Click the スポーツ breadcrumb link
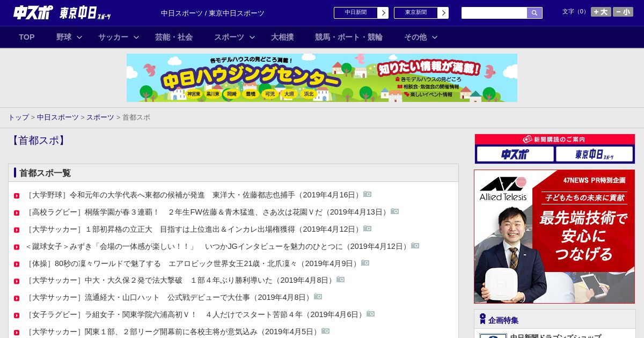Screen dimensions: 644x338 pos(100,117)
